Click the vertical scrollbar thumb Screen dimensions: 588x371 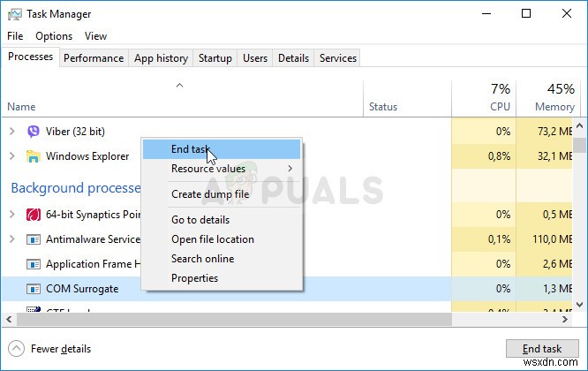(580, 145)
